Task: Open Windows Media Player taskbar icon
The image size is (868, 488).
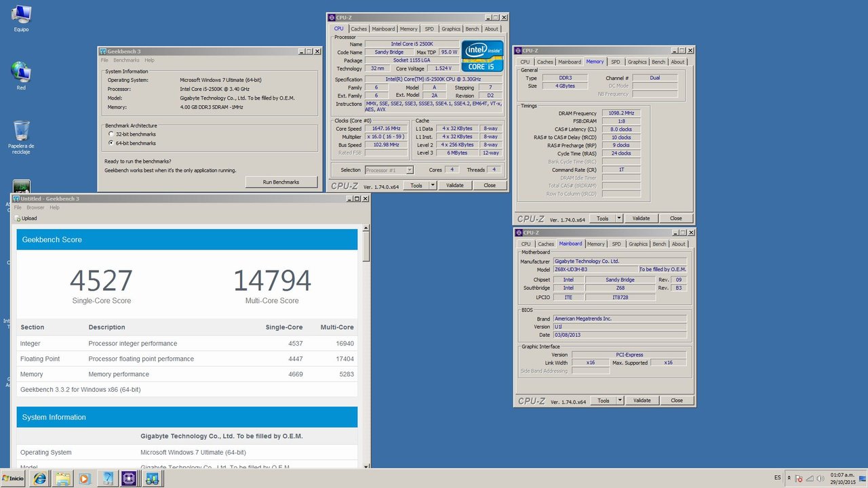Action: pos(84,479)
